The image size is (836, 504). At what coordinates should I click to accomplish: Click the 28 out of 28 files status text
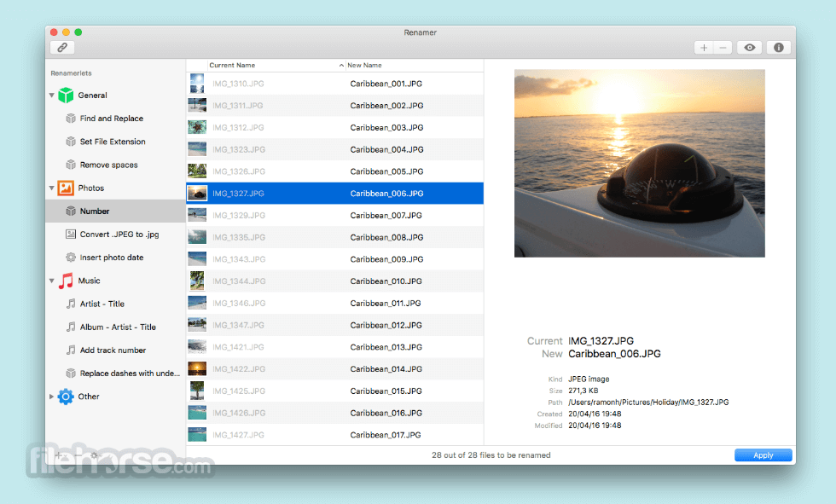491,455
